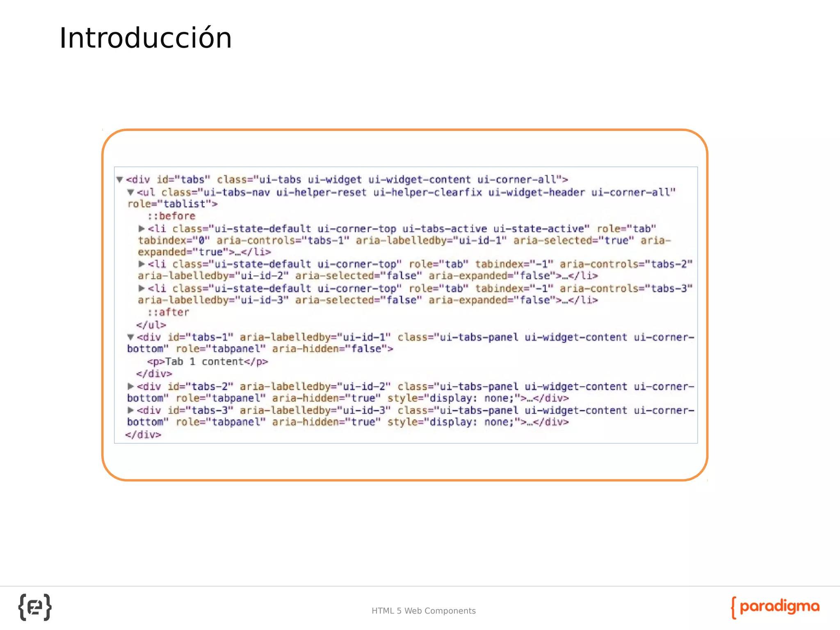Click the ui-tabs-active class name in the first li
Image resolution: width=840 pixels, height=630 pixels.
(445, 229)
